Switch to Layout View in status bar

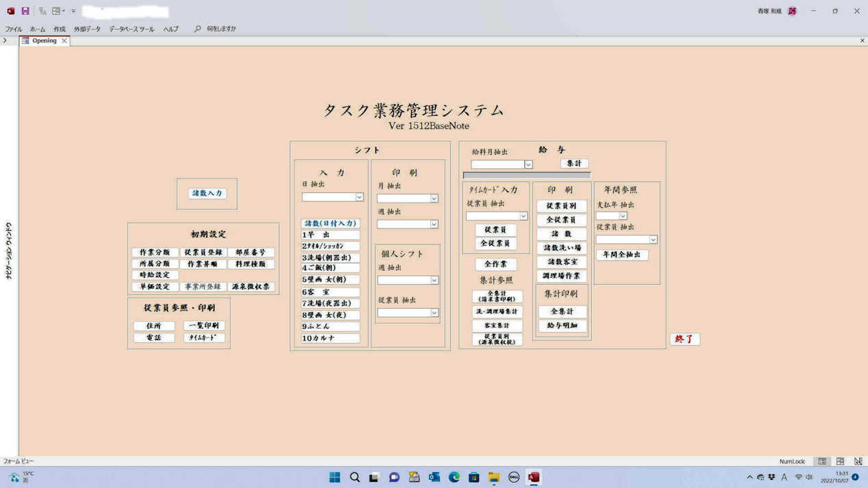840,461
